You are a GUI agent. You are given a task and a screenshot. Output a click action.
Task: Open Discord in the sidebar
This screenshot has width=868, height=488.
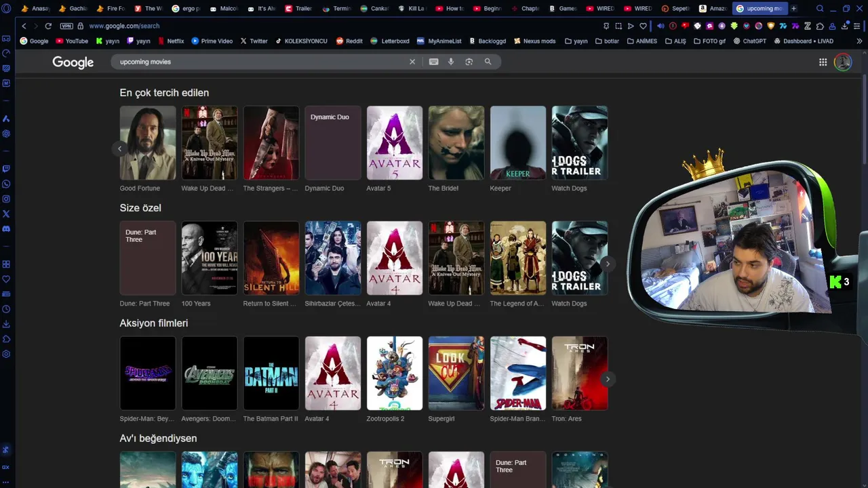tap(6, 228)
